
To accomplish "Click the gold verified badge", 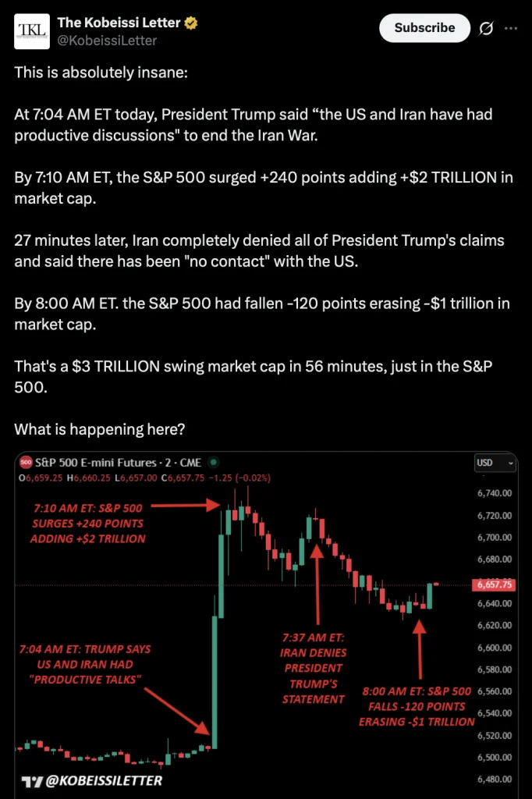I will [x=191, y=23].
